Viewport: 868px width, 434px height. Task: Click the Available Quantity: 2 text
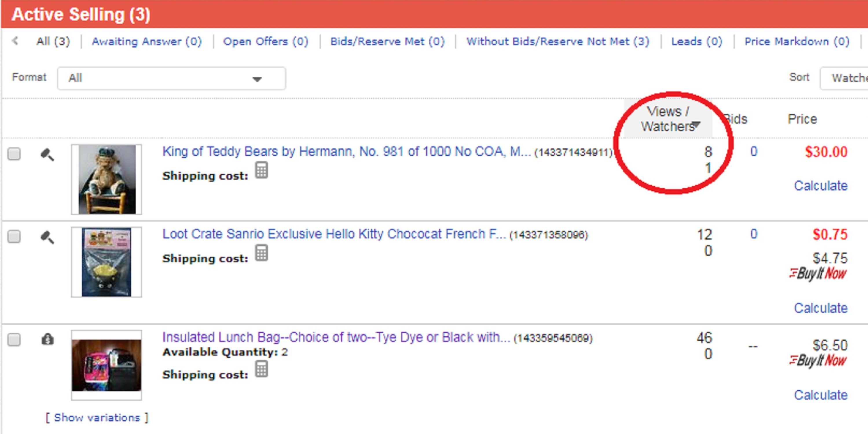[x=225, y=352]
